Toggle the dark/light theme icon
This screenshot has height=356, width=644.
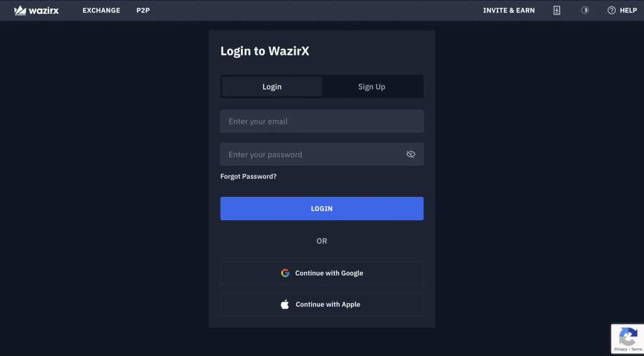pyautogui.click(x=585, y=10)
